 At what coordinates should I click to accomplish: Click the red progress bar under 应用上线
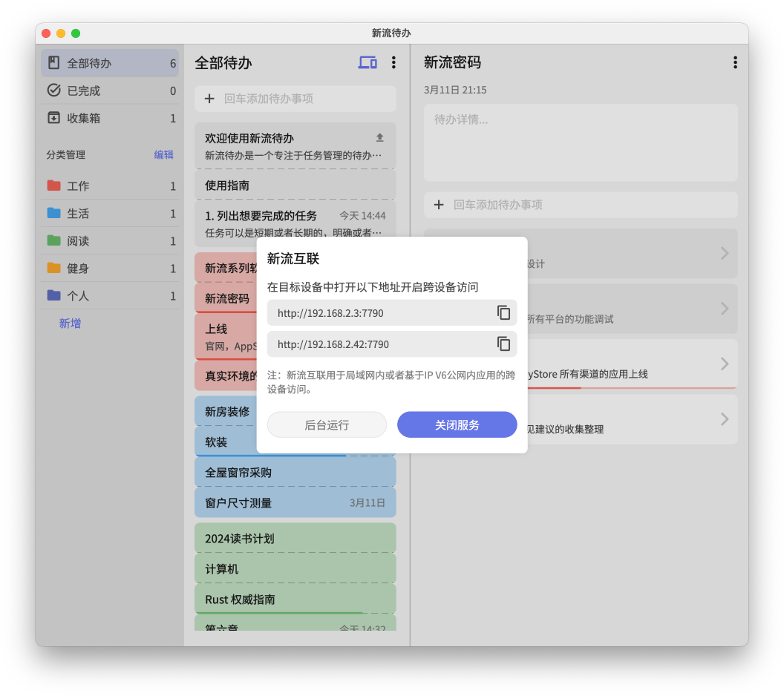630,387
